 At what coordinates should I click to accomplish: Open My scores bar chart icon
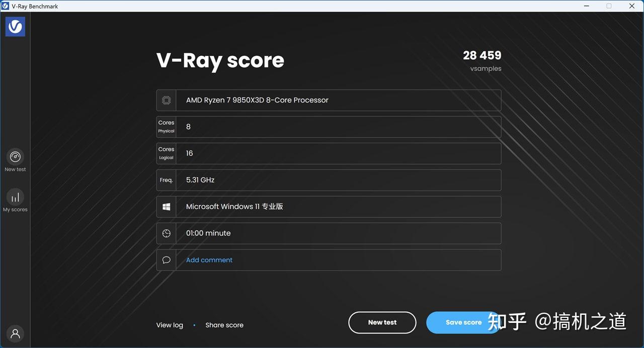pos(15,197)
